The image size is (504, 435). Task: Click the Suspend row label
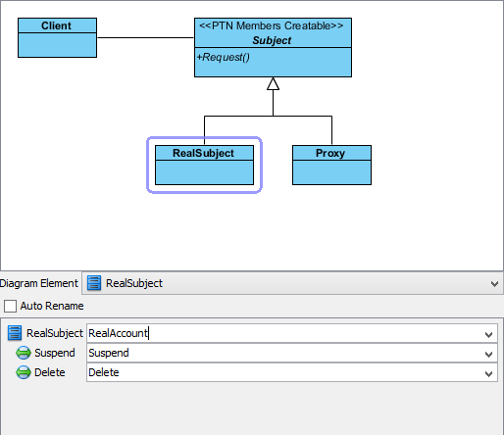55,353
